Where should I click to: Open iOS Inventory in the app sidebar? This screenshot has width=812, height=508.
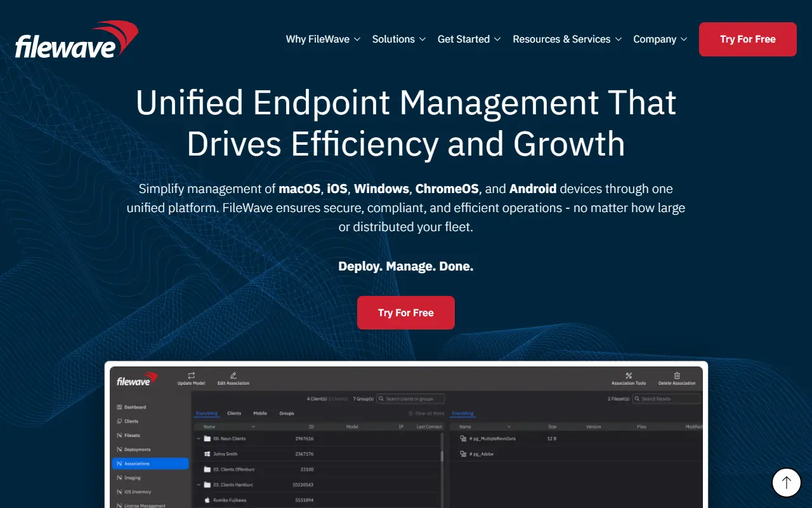point(134,492)
